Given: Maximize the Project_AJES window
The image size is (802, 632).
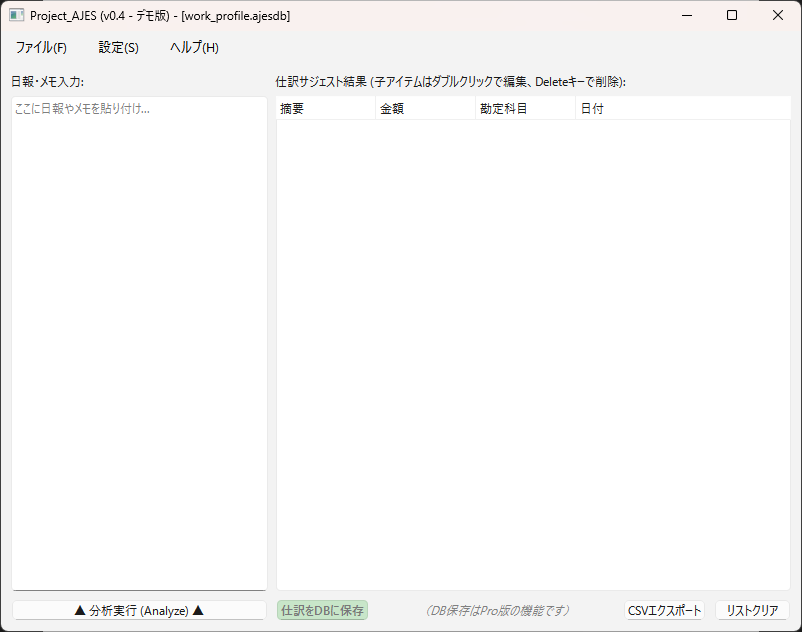Looking at the screenshot, I should pyautogui.click(x=732, y=16).
